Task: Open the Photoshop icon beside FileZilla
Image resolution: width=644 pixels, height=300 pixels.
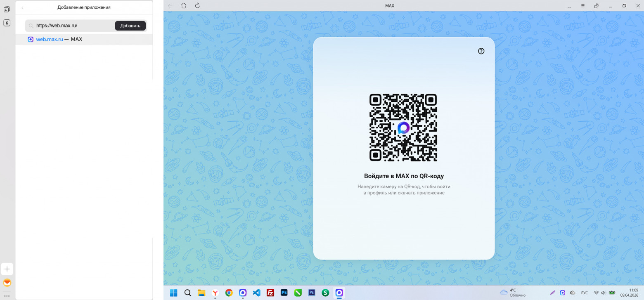Action: tap(284, 293)
